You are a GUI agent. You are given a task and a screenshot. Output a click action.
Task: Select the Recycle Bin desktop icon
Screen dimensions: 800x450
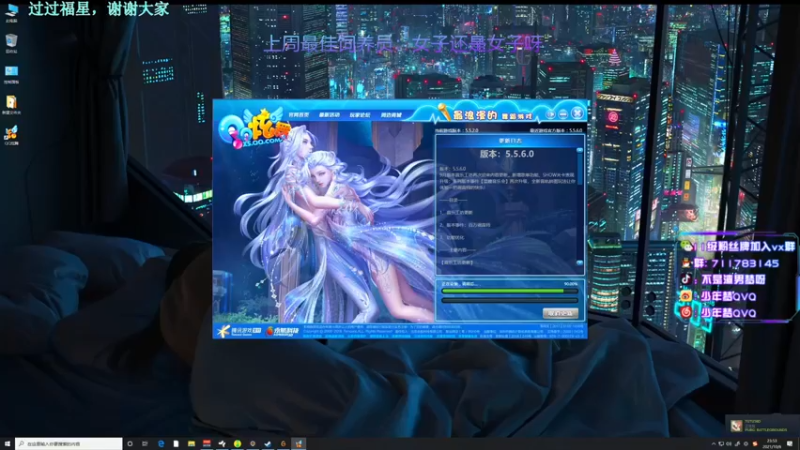click(11, 42)
